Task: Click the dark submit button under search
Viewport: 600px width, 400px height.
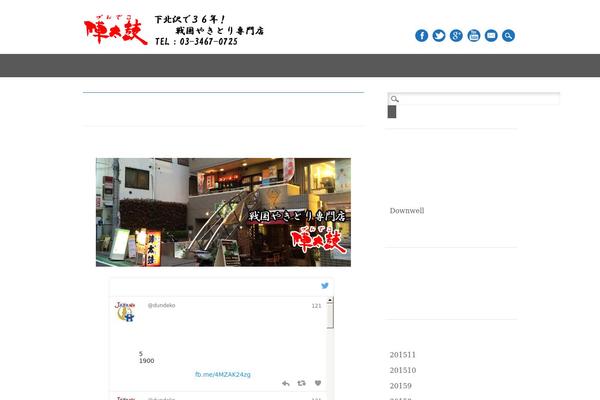Action: point(392,112)
